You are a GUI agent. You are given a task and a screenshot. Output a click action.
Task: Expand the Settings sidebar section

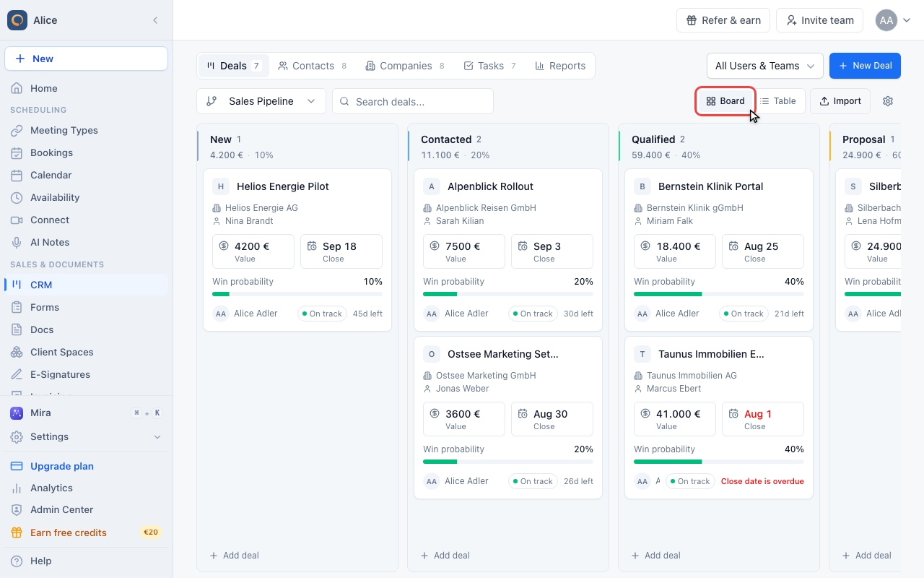point(87,436)
